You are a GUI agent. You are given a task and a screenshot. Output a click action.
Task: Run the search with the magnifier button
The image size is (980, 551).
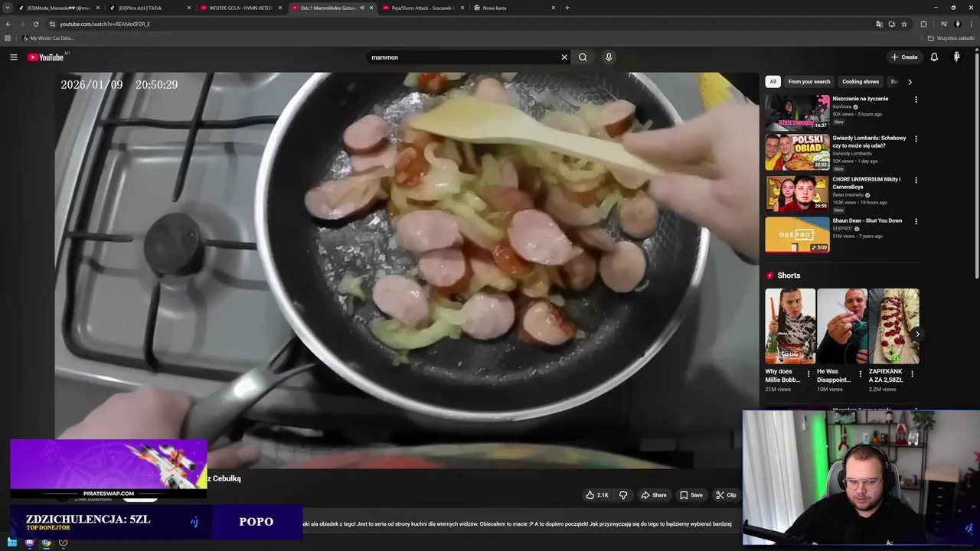point(583,57)
